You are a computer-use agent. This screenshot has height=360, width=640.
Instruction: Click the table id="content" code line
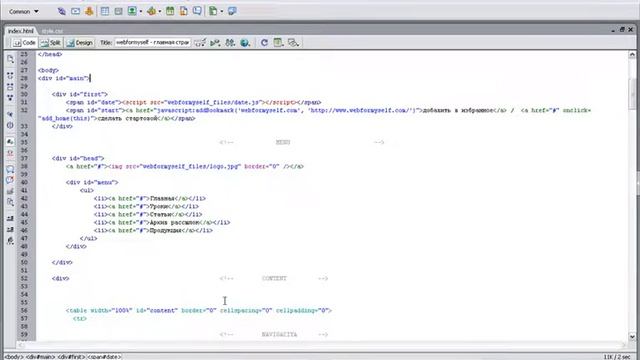pyautogui.click(x=199, y=311)
